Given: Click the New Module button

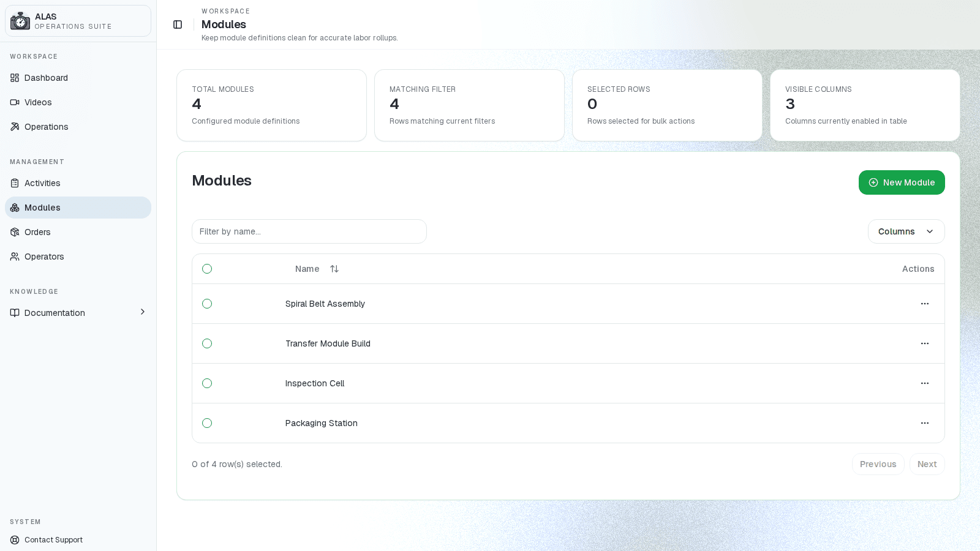Looking at the screenshot, I should tap(902, 182).
